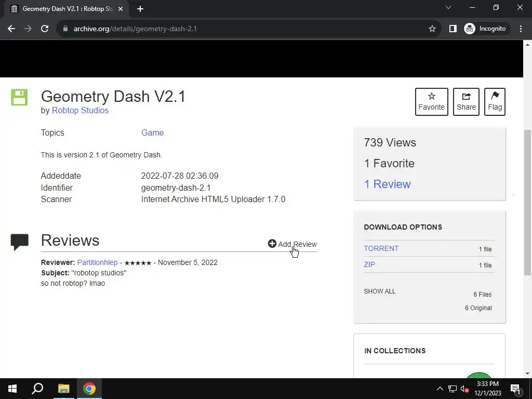This screenshot has height=399, width=532.
Task: Click the Addeddate value 2022-07-28 02:36:09
Action: click(180, 176)
